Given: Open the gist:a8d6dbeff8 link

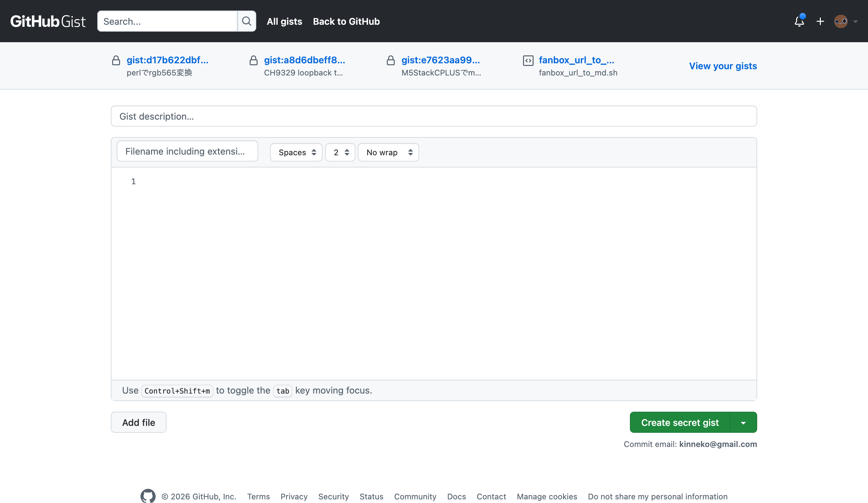Looking at the screenshot, I should [x=304, y=60].
